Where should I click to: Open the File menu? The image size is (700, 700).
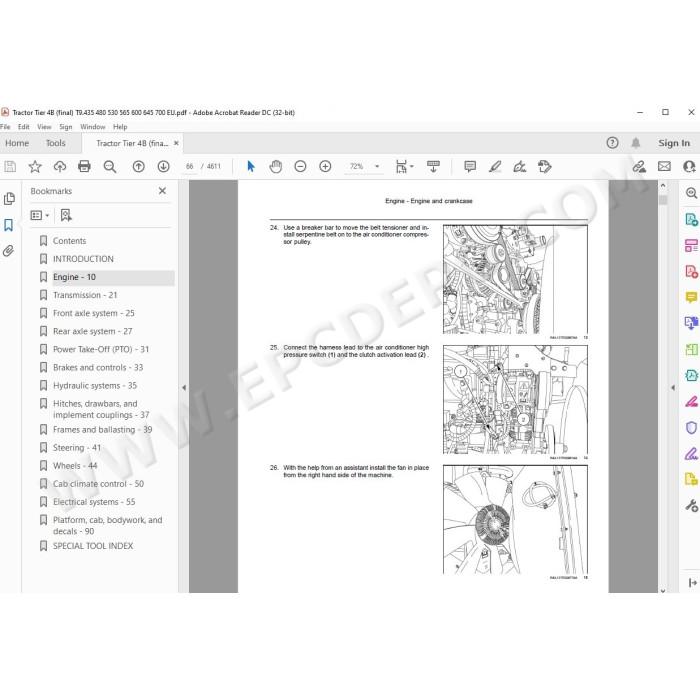click(x=5, y=127)
